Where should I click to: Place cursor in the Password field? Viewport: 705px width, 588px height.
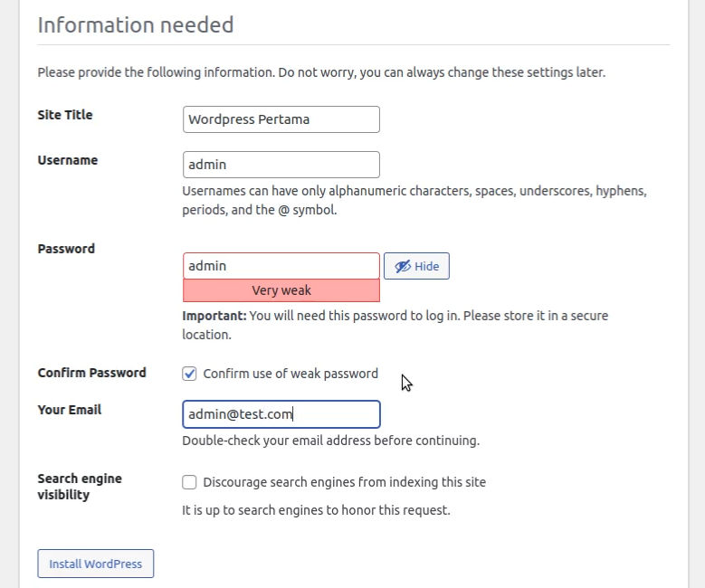click(x=281, y=266)
